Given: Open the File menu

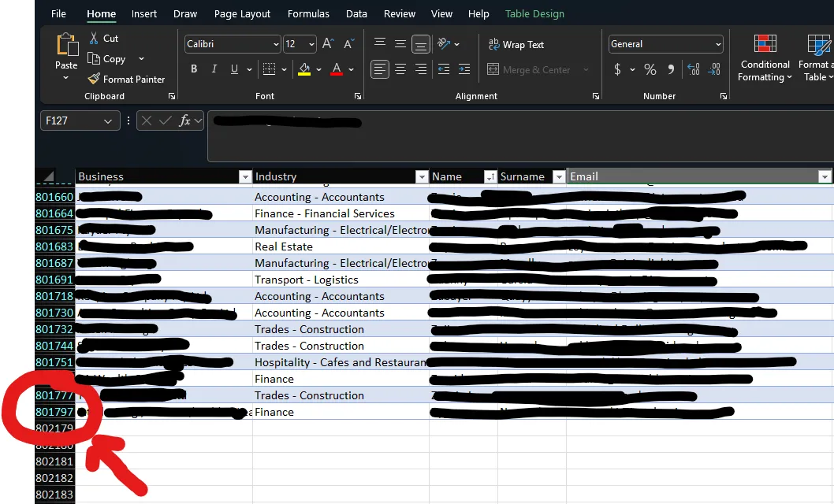Looking at the screenshot, I should click(x=58, y=14).
